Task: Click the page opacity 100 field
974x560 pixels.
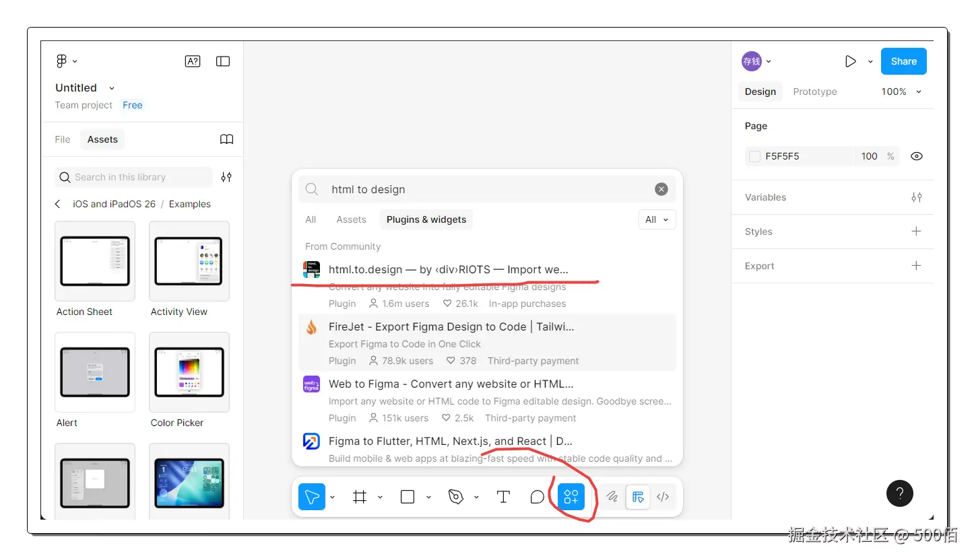Action: [x=870, y=156]
